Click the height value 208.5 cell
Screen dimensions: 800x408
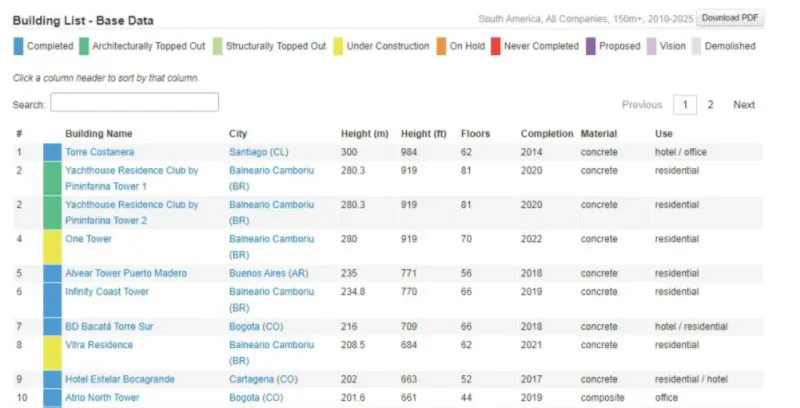tap(353, 345)
